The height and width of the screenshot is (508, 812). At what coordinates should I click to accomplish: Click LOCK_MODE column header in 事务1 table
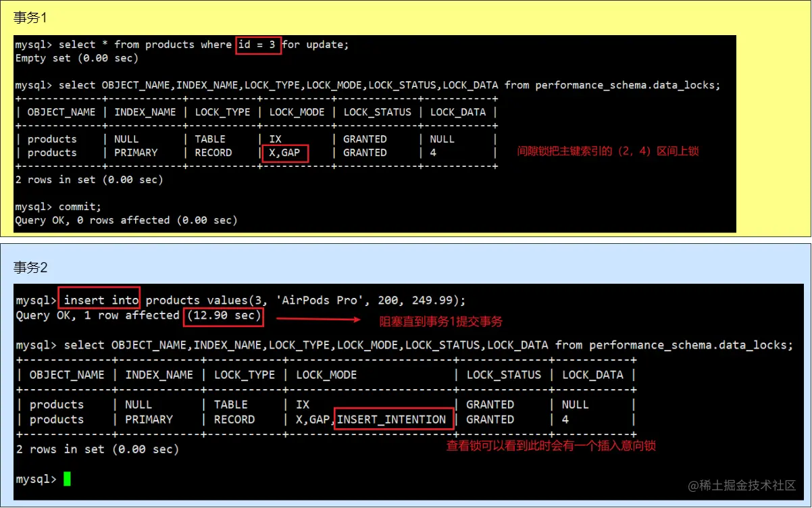[x=297, y=112]
